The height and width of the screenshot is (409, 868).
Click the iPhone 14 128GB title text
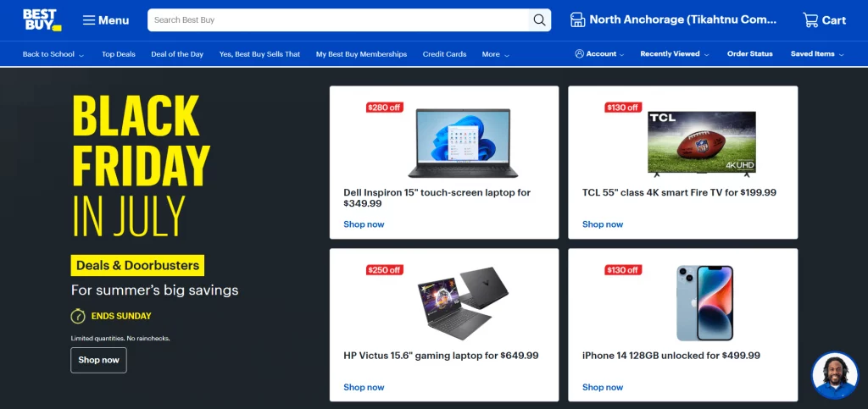[x=671, y=356]
